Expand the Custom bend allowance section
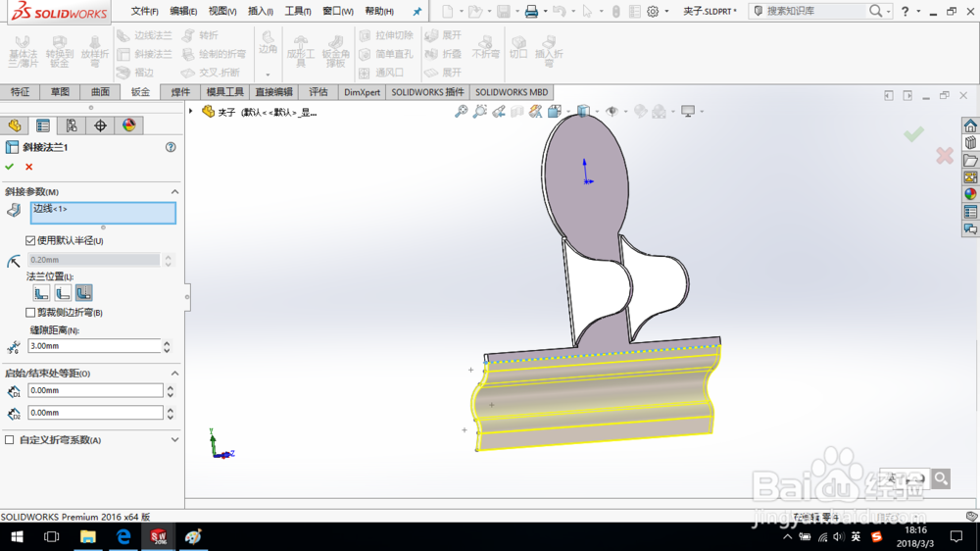 pyautogui.click(x=174, y=439)
